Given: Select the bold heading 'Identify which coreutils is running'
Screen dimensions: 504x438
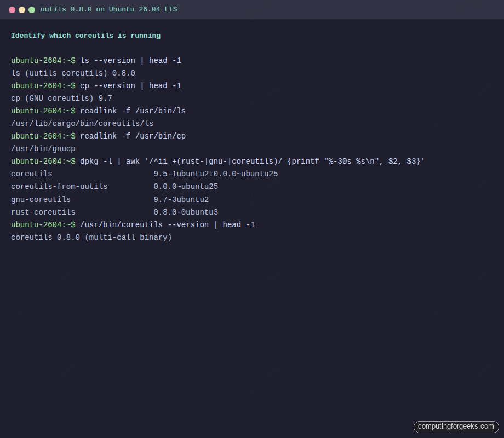Looking at the screenshot, I should (85, 35).
